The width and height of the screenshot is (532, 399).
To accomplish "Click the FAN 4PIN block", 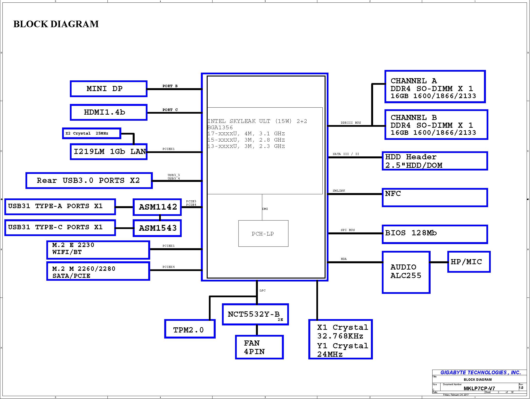I will 259,347.
